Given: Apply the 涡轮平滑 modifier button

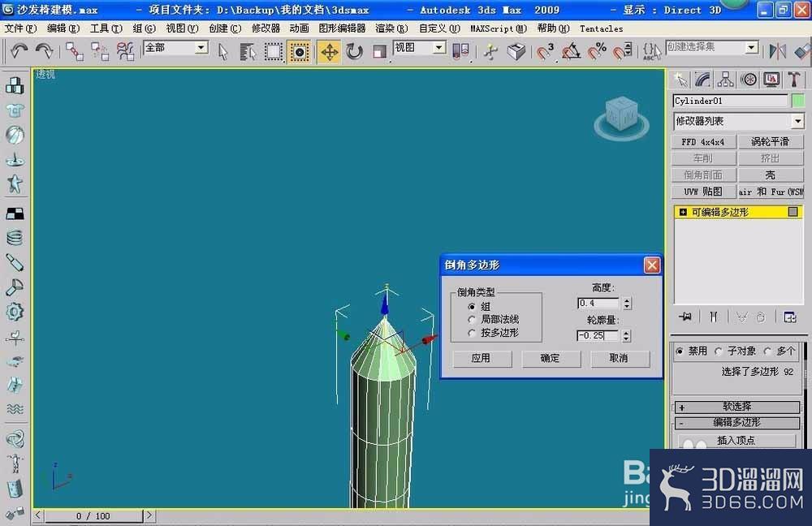Looking at the screenshot, I should tap(771, 142).
